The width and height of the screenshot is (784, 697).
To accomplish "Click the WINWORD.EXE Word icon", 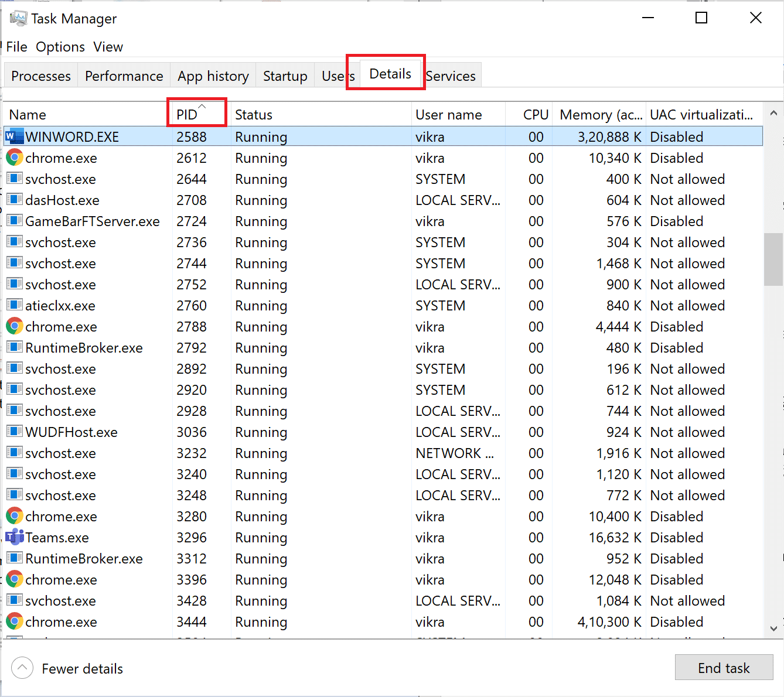I will [x=13, y=136].
